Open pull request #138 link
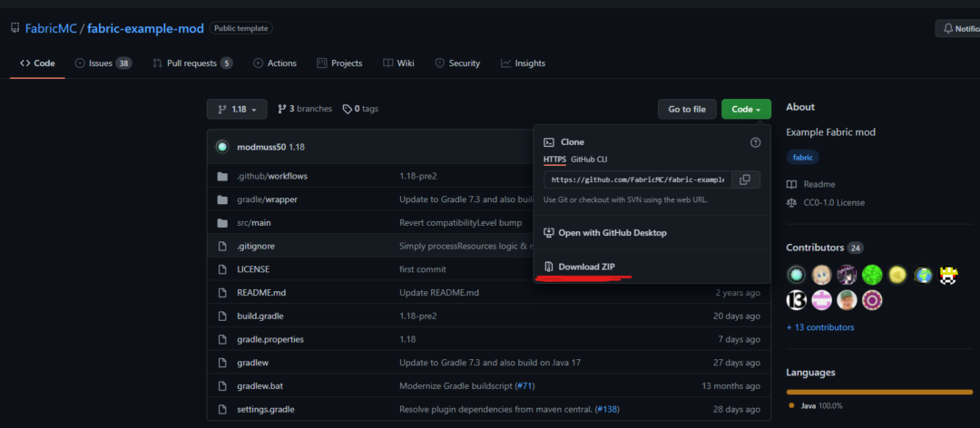This screenshot has width=980, height=428. point(606,409)
